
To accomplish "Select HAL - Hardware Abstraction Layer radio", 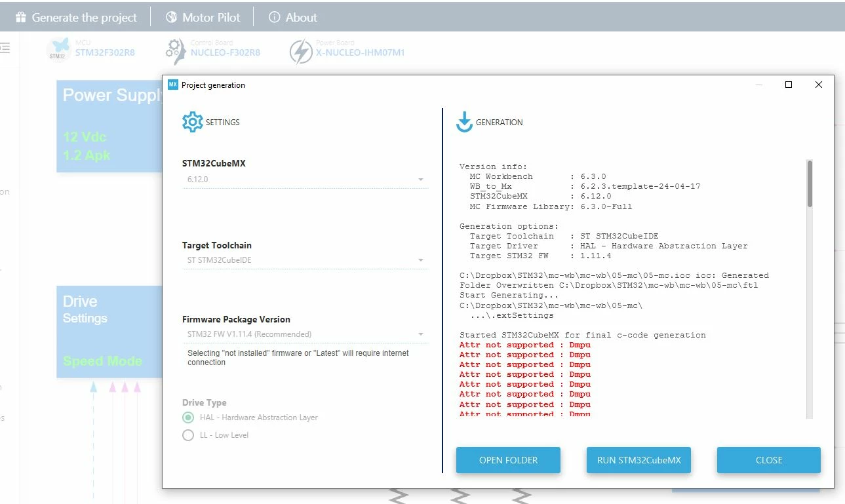I will coord(188,417).
